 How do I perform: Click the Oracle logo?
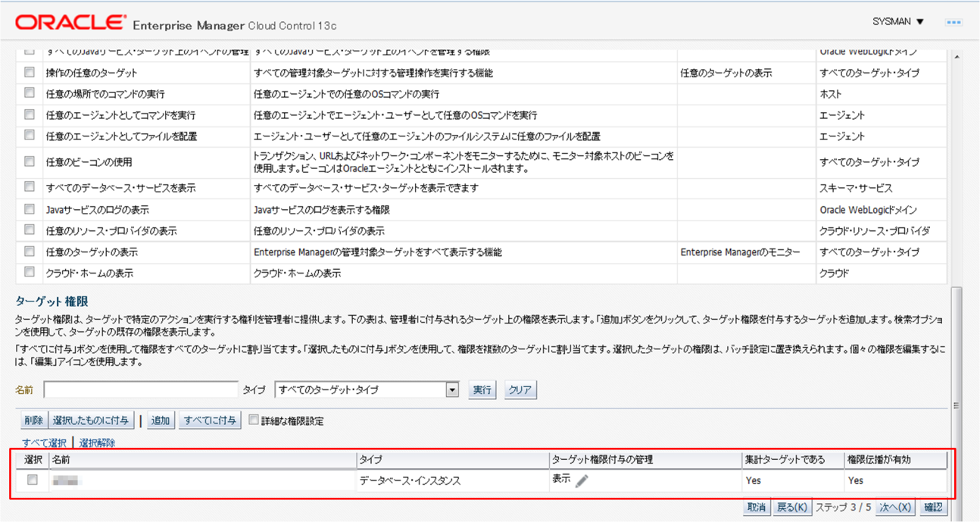pyautogui.click(x=71, y=23)
